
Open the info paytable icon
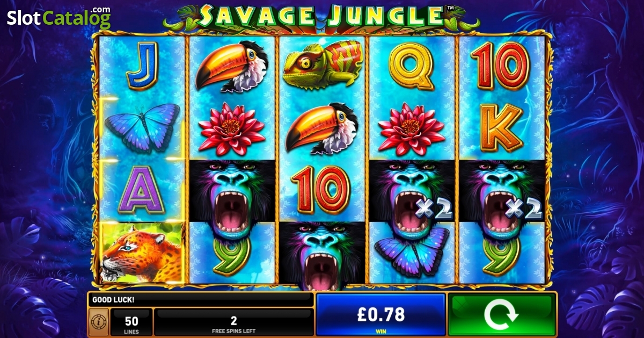pos(98,322)
